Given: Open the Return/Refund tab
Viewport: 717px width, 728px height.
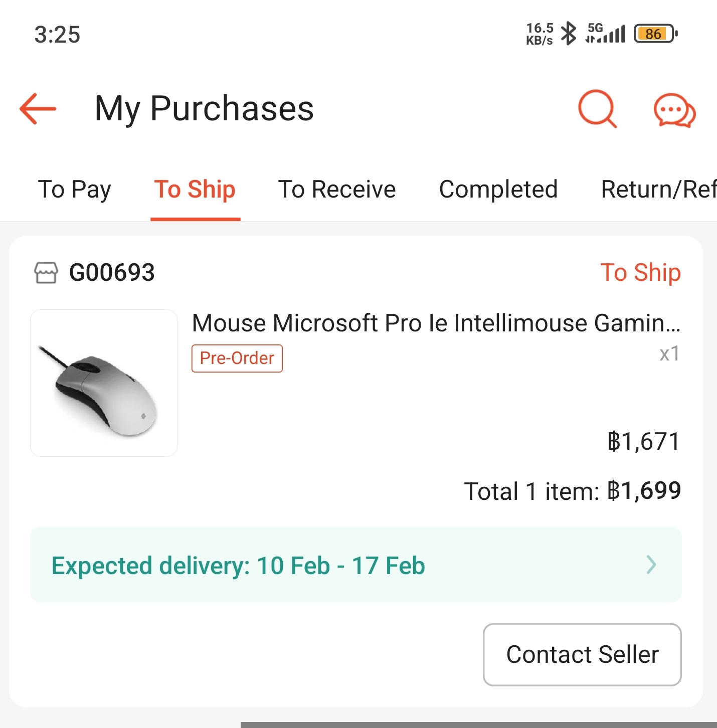Looking at the screenshot, I should point(658,190).
